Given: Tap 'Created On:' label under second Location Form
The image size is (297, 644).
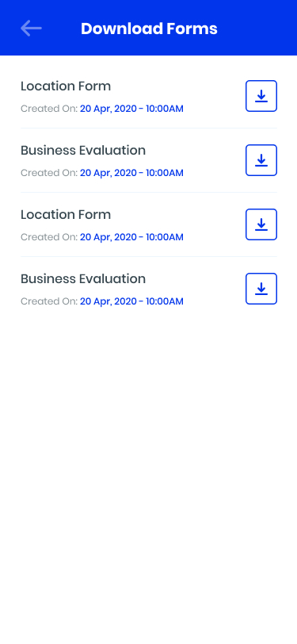Looking at the screenshot, I should point(49,237).
